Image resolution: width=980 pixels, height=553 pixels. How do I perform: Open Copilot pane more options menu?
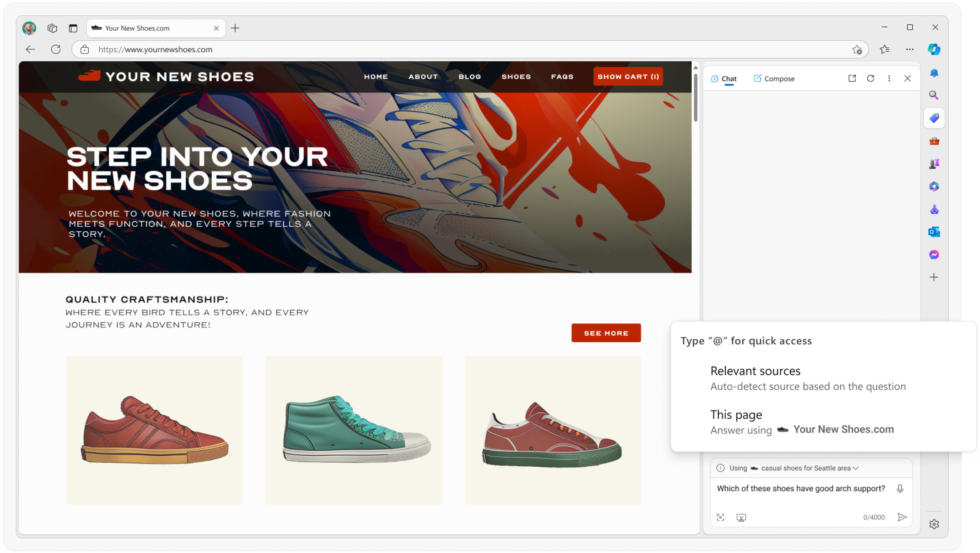click(x=889, y=78)
